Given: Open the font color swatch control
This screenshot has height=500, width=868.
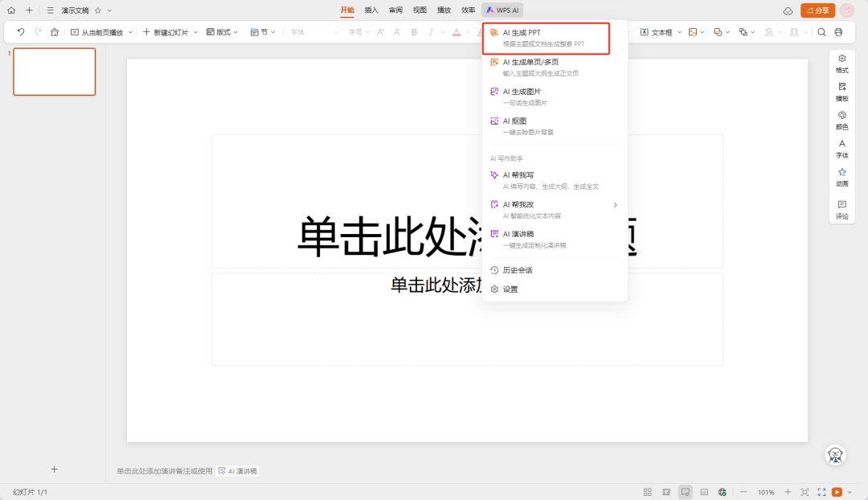Looking at the screenshot, I should (457, 33).
